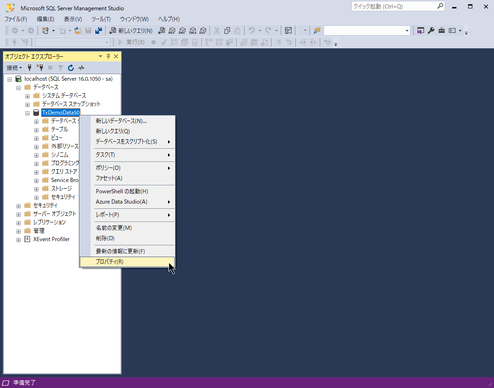Toggle auto-hide pin on オブジェクト エクスプローラー

tap(108, 56)
